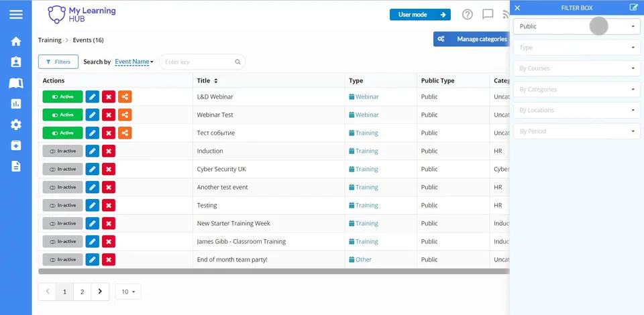Image resolution: width=644 pixels, height=315 pixels.
Task: Click the previous page arrow
Action: (47, 292)
